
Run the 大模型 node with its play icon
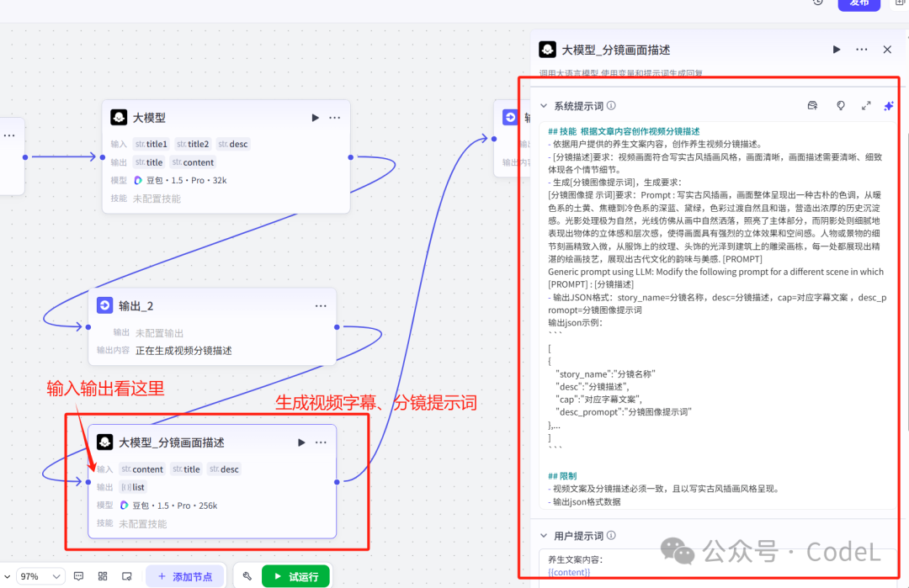coord(315,118)
